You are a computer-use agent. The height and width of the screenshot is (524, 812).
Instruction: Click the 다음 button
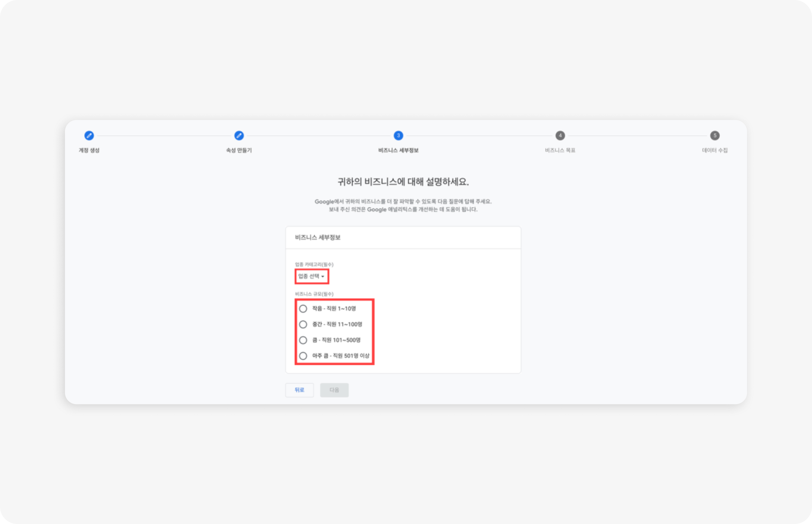[334, 390]
